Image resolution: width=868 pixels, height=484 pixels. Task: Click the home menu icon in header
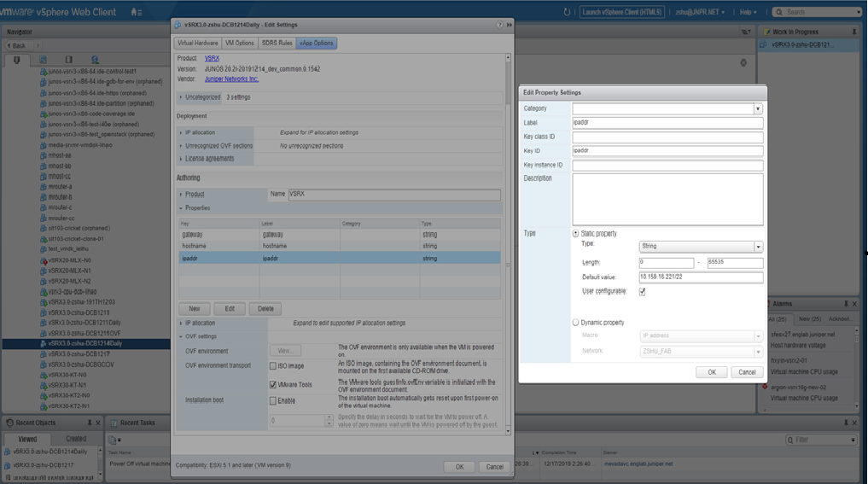pyautogui.click(x=136, y=12)
